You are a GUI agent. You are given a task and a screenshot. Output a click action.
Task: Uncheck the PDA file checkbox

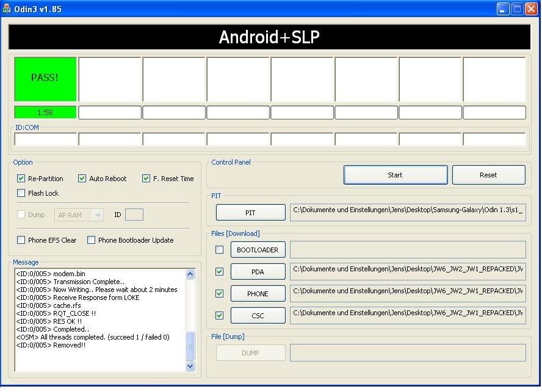(x=220, y=272)
